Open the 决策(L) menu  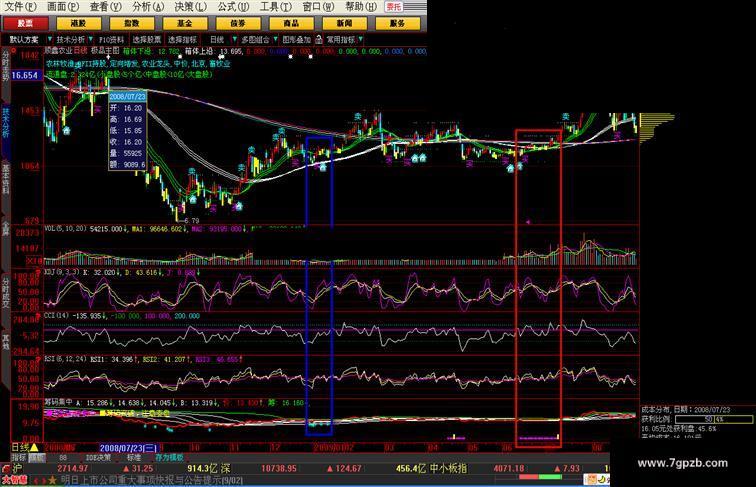pos(190,7)
